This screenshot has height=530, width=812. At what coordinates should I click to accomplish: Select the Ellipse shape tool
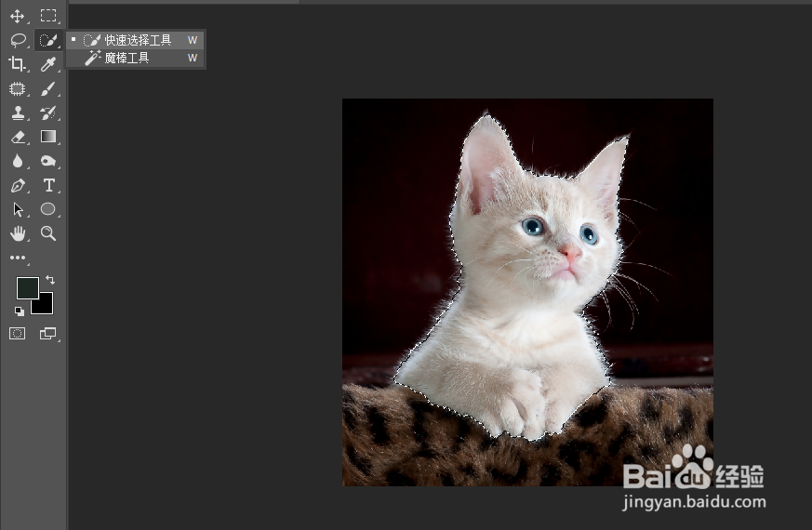tap(48, 209)
